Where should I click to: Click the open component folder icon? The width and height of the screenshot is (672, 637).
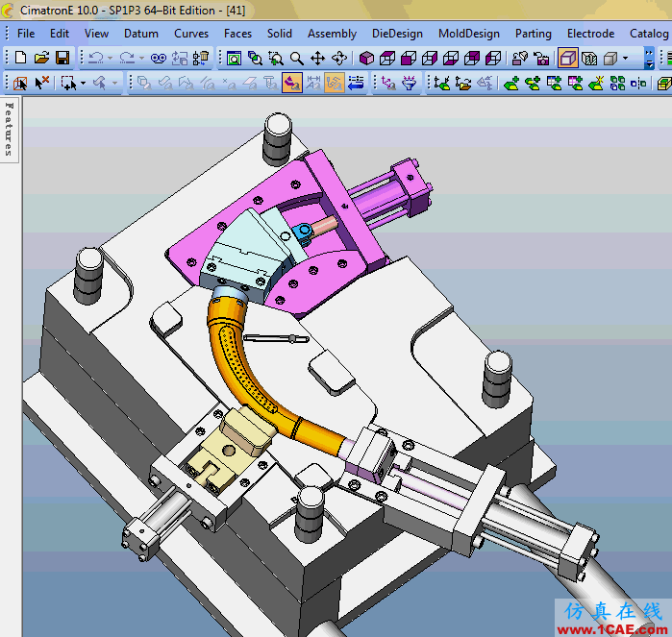coord(462,83)
